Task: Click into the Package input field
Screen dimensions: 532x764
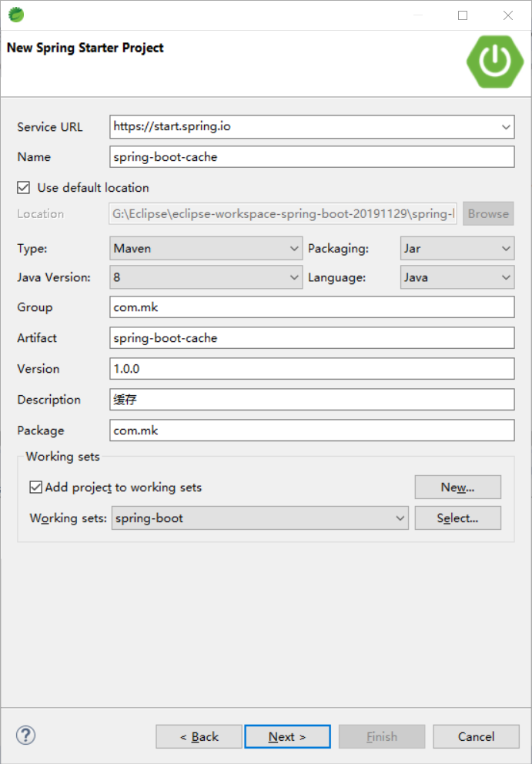Action: tap(312, 431)
